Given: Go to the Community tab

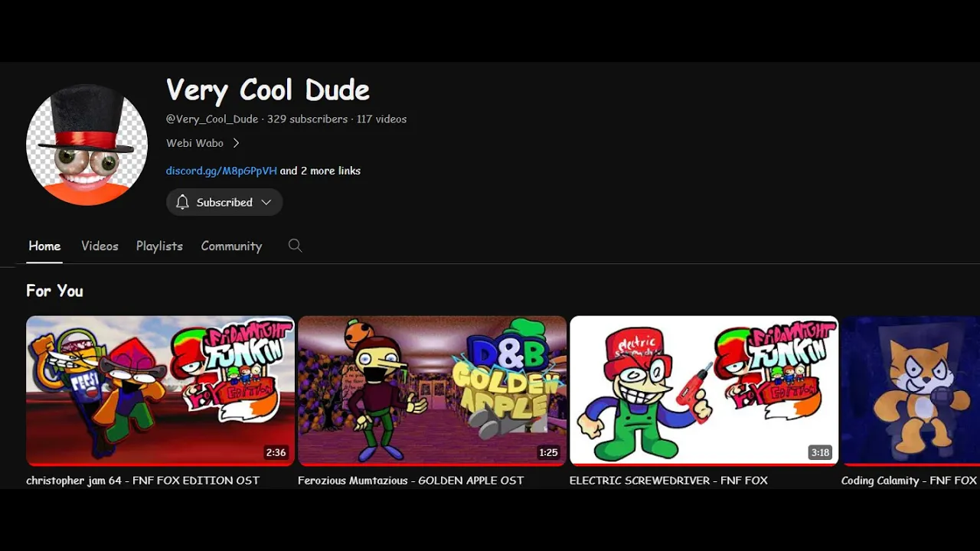Looking at the screenshot, I should tap(231, 246).
